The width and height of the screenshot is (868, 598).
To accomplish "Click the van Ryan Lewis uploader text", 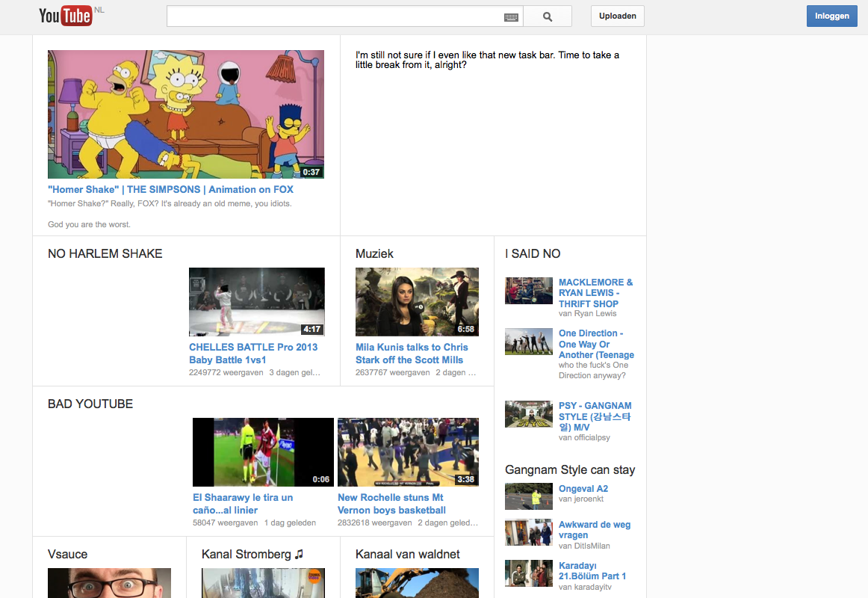I will [x=587, y=313].
